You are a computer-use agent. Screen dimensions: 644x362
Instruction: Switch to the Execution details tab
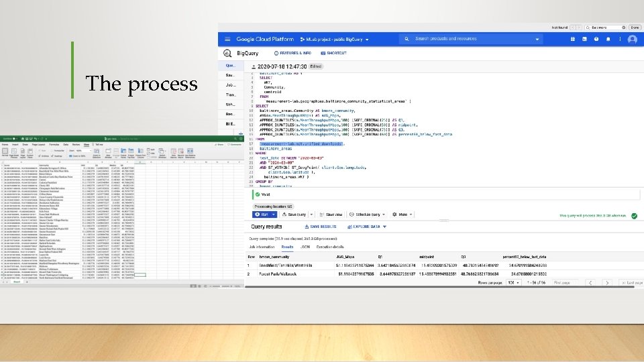pyautogui.click(x=330, y=247)
